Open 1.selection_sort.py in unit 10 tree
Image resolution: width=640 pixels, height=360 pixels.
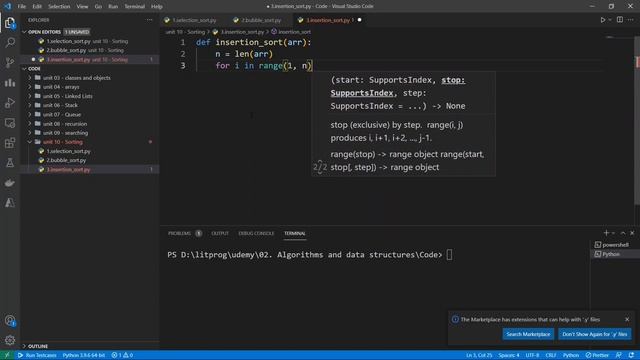coord(69,151)
